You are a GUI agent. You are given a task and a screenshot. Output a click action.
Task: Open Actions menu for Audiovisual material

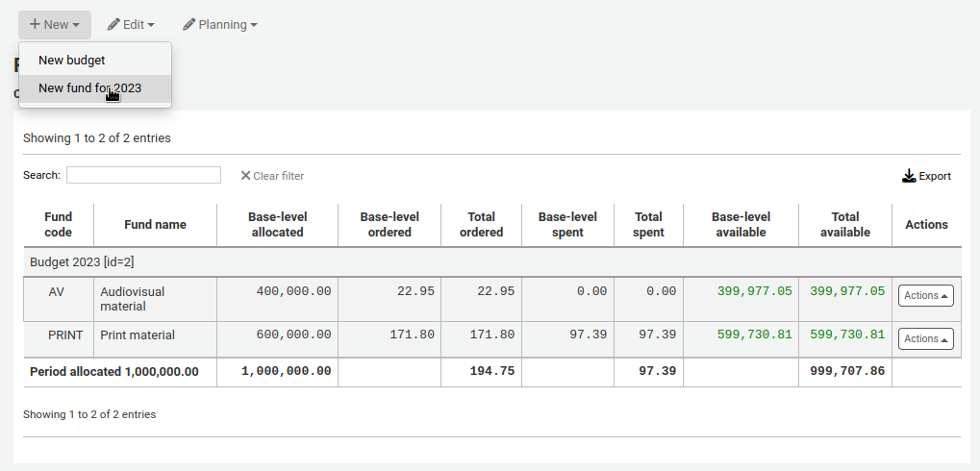tap(925, 295)
